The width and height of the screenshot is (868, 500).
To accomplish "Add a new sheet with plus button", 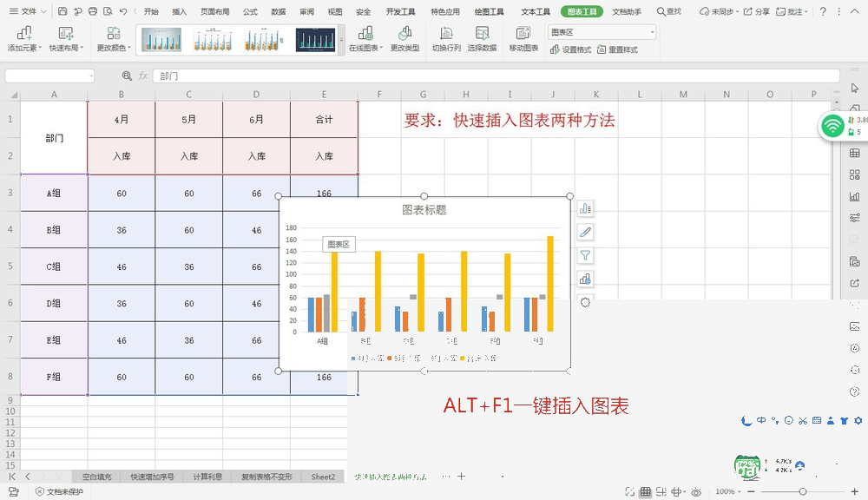I will coord(461,477).
